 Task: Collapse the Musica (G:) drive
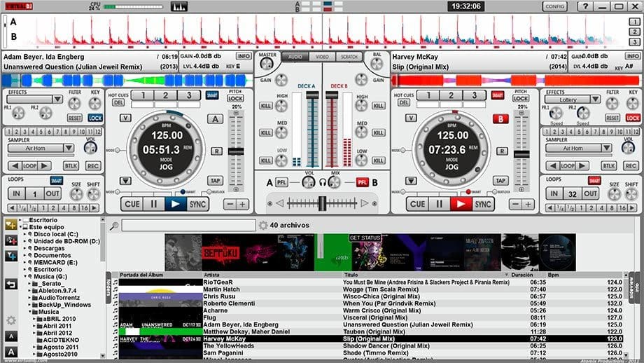[x=25, y=277]
